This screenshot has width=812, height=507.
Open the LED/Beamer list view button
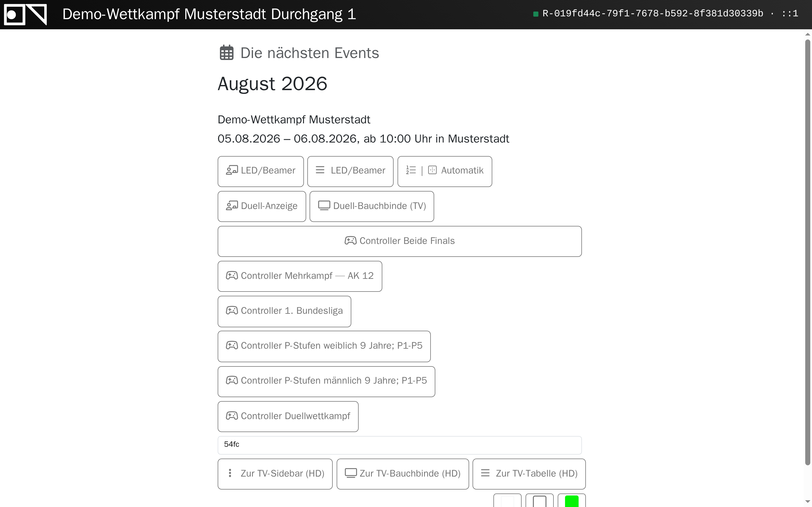pyautogui.click(x=350, y=171)
